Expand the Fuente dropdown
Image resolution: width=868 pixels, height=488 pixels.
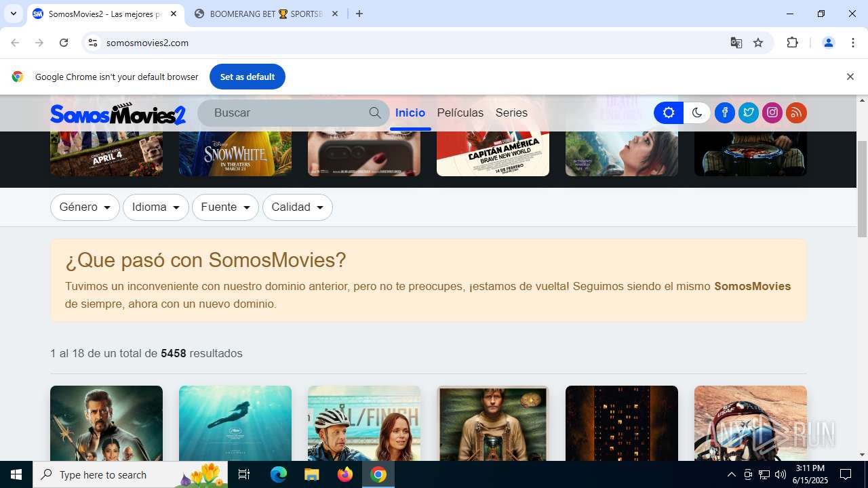pyautogui.click(x=225, y=207)
